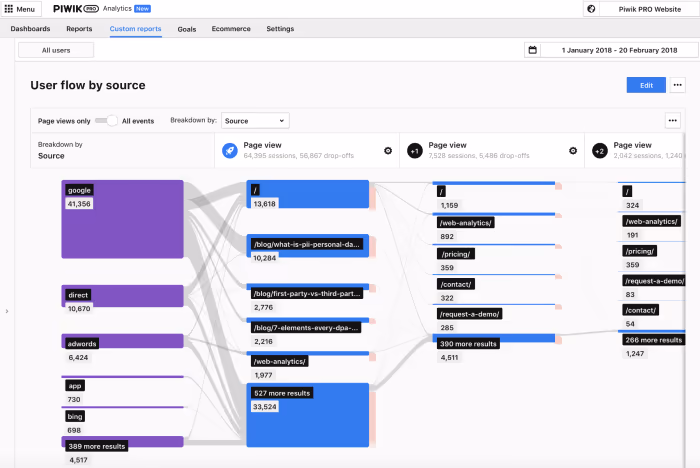Click /web-analytics/ with 191 sessions
Image resolution: width=700 pixels, height=468 pixels.
click(651, 221)
